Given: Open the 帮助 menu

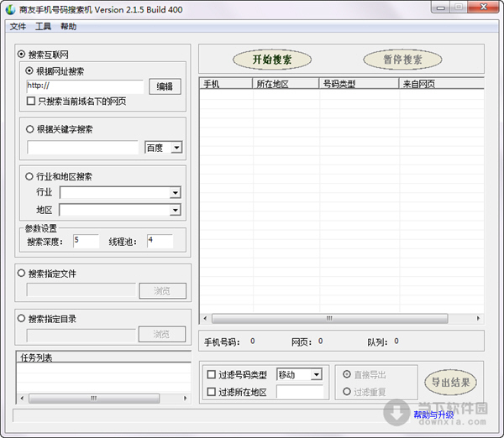Looking at the screenshot, I should click(68, 27).
